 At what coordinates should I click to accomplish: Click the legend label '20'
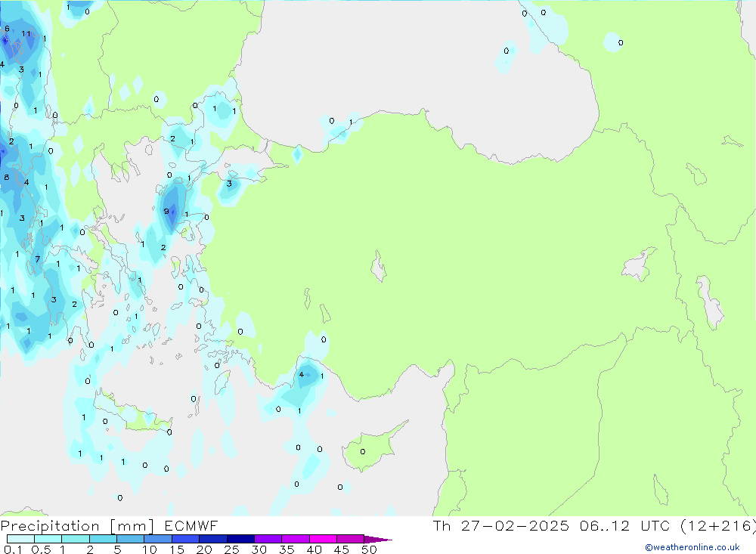[204, 549]
